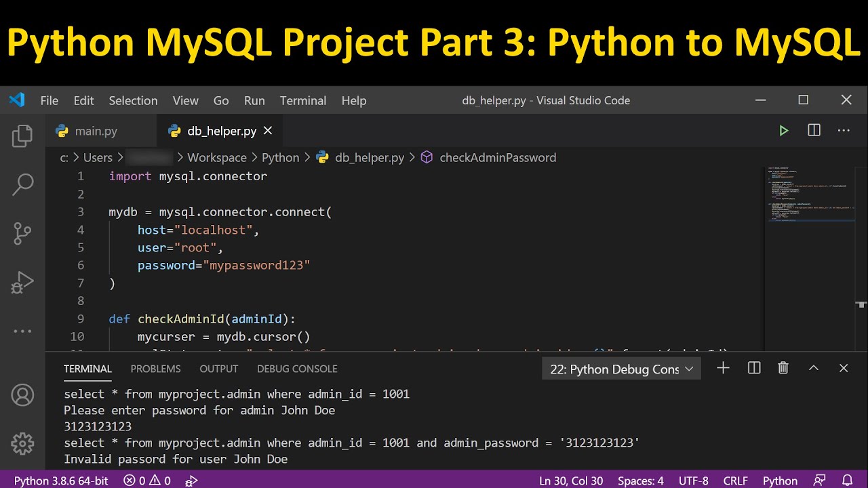Open the Terminal menu
This screenshot has width=868, height=488.
303,100
